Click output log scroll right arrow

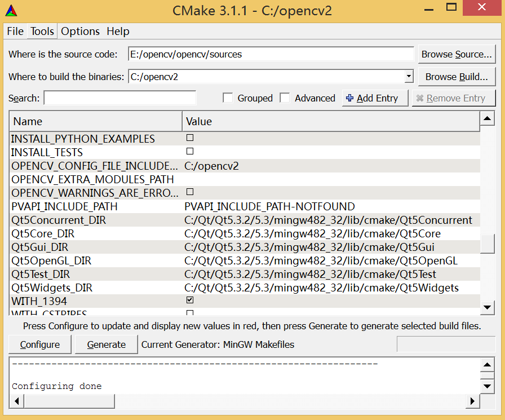(x=472, y=401)
